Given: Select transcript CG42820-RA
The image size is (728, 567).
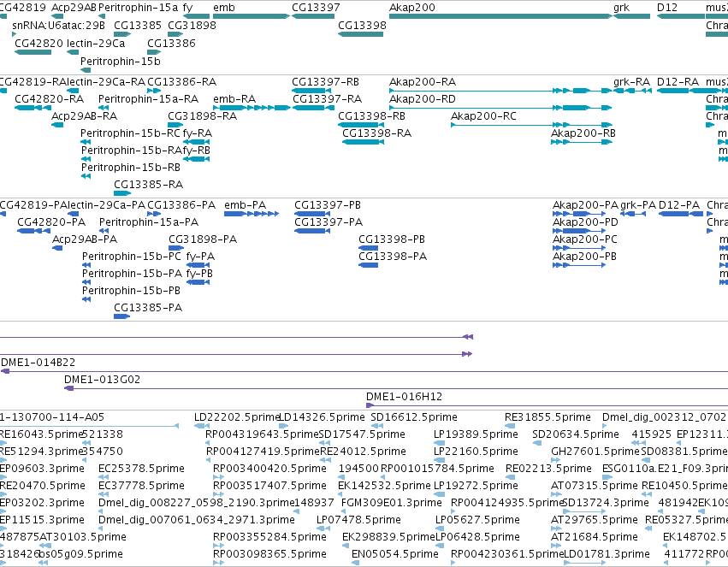Looking at the screenshot, I should point(50,99).
